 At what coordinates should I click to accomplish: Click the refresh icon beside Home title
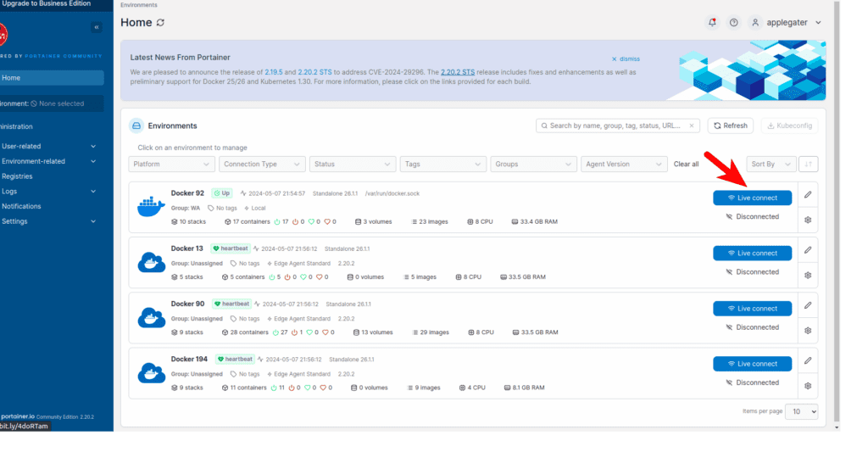pyautogui.click(x=160, y=22)
